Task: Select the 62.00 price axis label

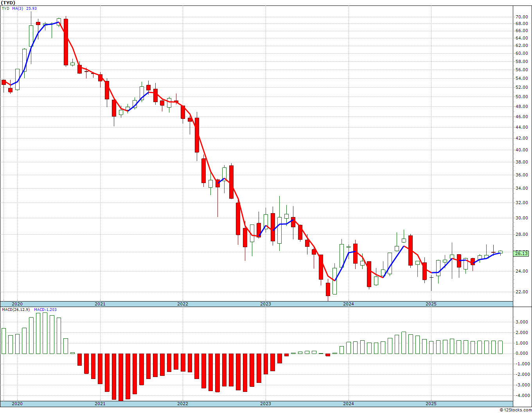Action: (521, 45)
